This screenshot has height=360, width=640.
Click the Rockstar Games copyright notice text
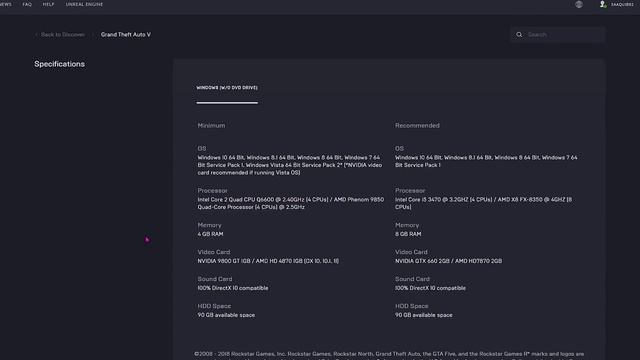click(x=389, y=356)
